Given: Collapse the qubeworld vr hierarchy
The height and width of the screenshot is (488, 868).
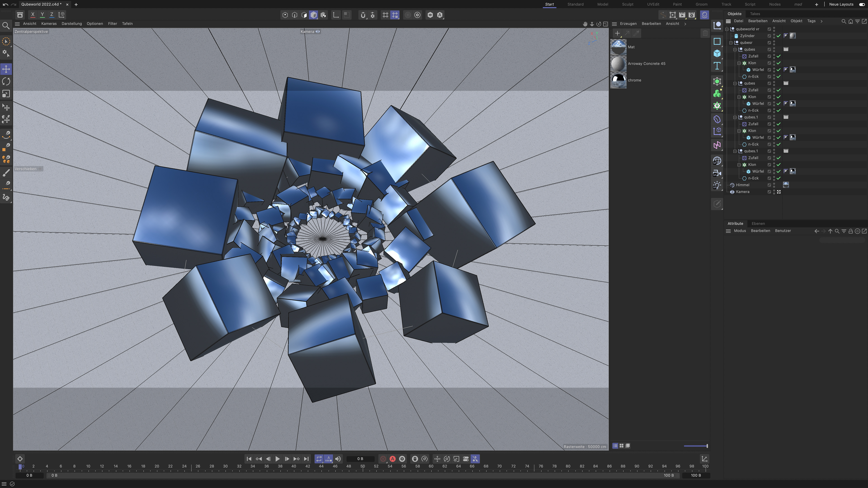Looking at the screenshot, I should [727, 29].
